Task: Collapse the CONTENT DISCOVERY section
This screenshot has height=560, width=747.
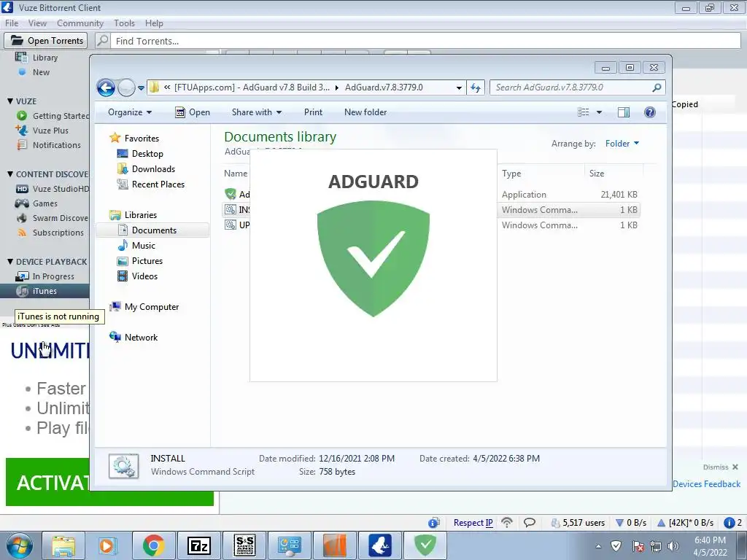Action: 10,174
